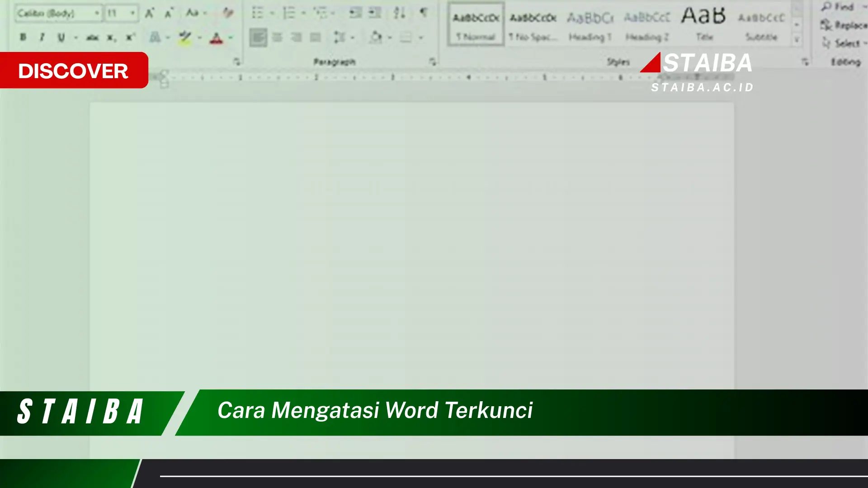Toggle Bold formatting
868x488 pixels.
(x=23, y=37)
